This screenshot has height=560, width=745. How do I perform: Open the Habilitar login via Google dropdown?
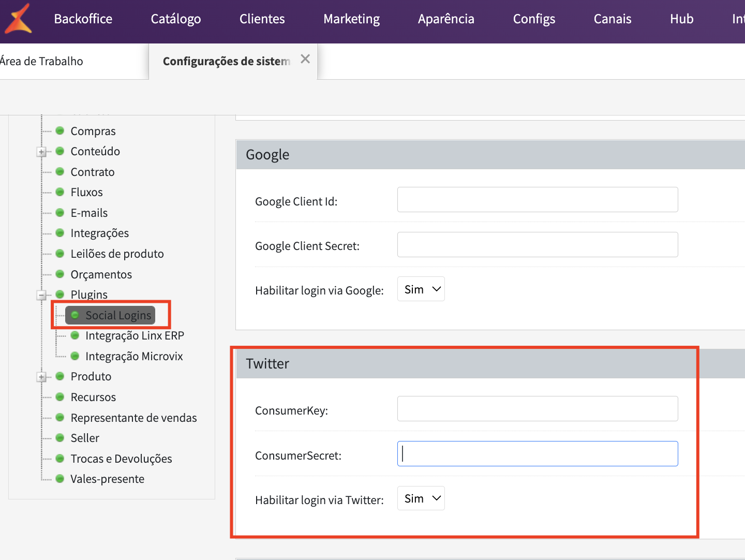pos(421,289)
